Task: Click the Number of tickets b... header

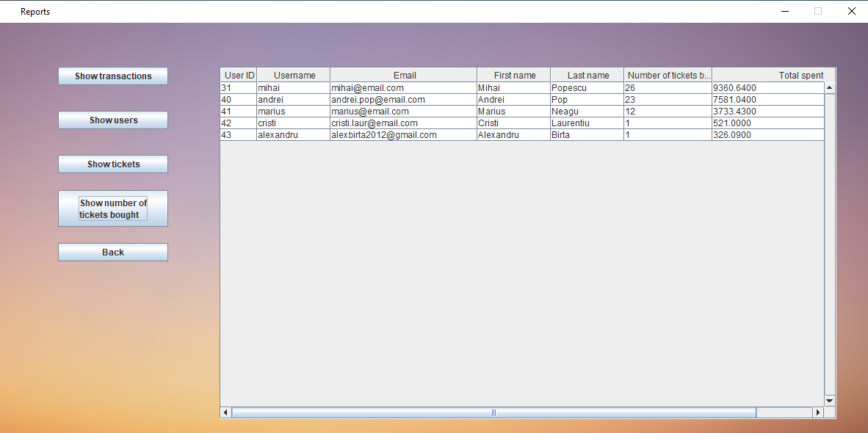Action: click(x=668, y=75)
